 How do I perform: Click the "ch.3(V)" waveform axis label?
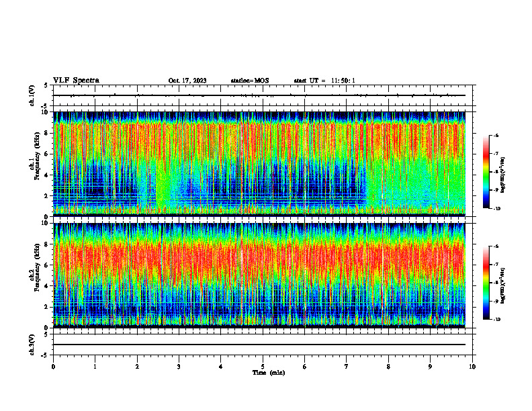click(32, 345)
